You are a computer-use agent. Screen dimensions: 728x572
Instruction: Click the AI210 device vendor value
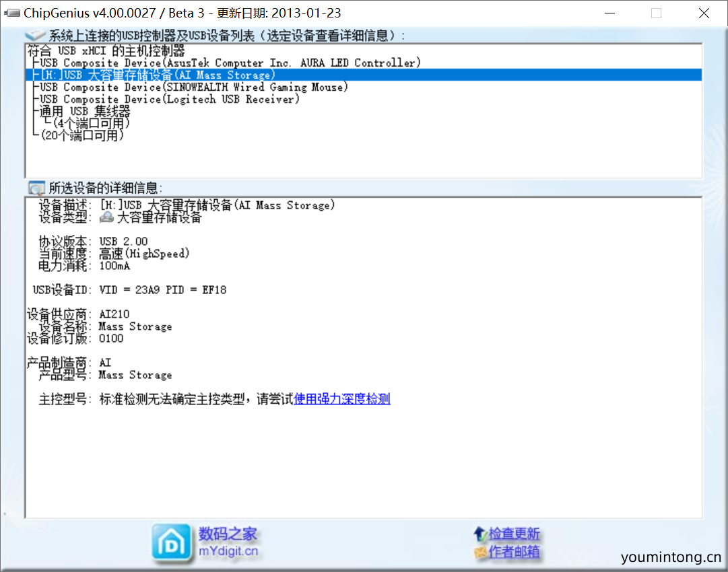click(114, 314)
